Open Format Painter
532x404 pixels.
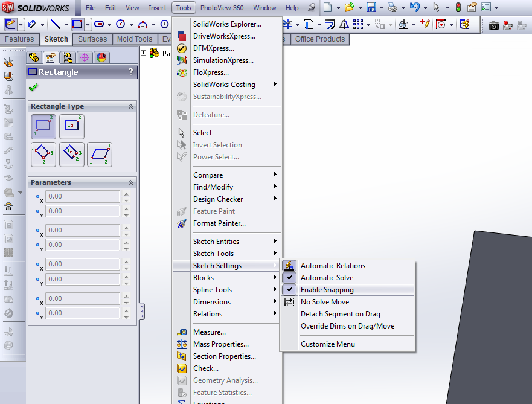click(219, 223)
